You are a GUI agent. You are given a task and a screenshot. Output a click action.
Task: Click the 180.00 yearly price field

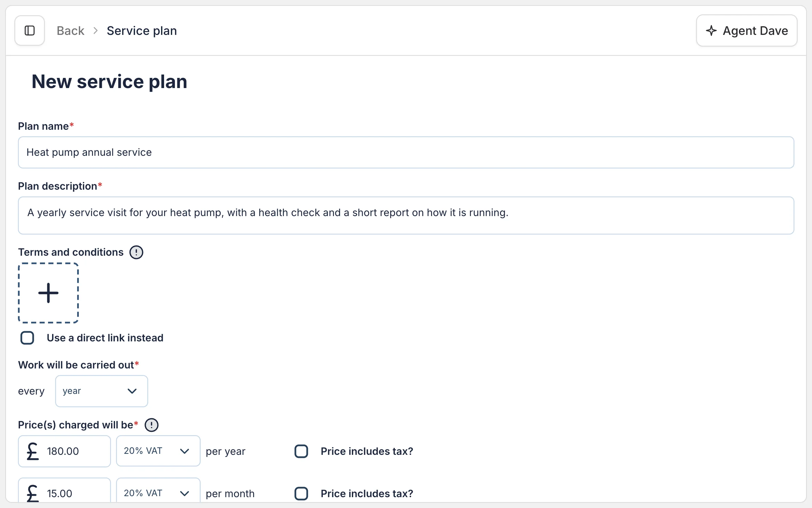coord(64,451)
